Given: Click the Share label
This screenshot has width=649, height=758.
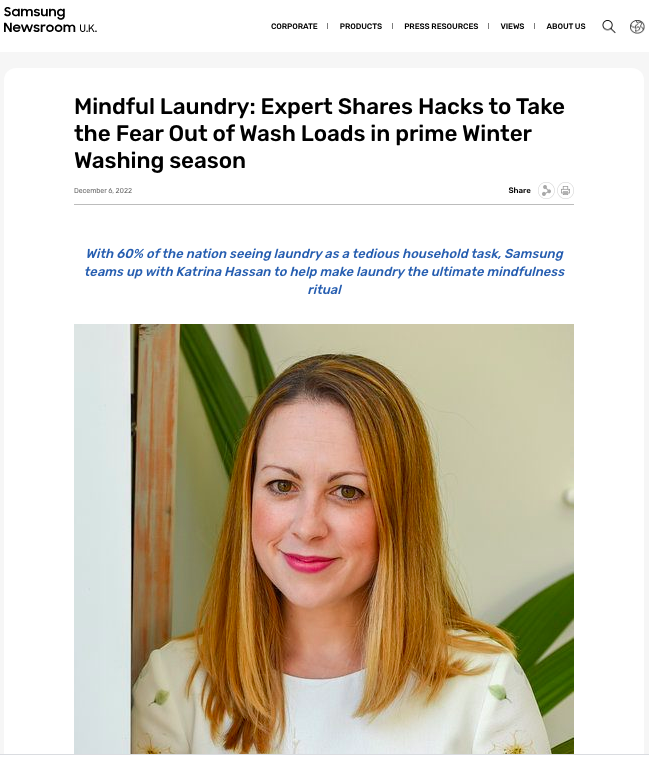Looking at the screenshot, I should [x=519, y=190].
